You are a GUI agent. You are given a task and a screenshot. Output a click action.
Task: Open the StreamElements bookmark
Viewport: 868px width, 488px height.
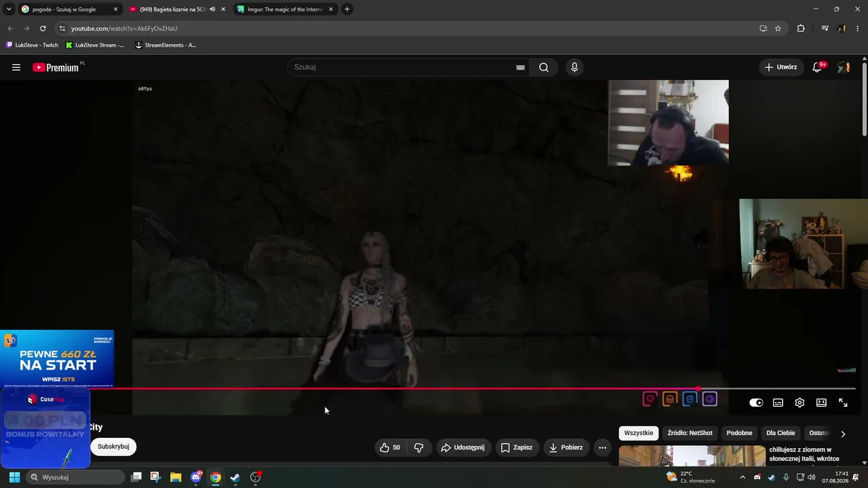click(x=165, y=45)
